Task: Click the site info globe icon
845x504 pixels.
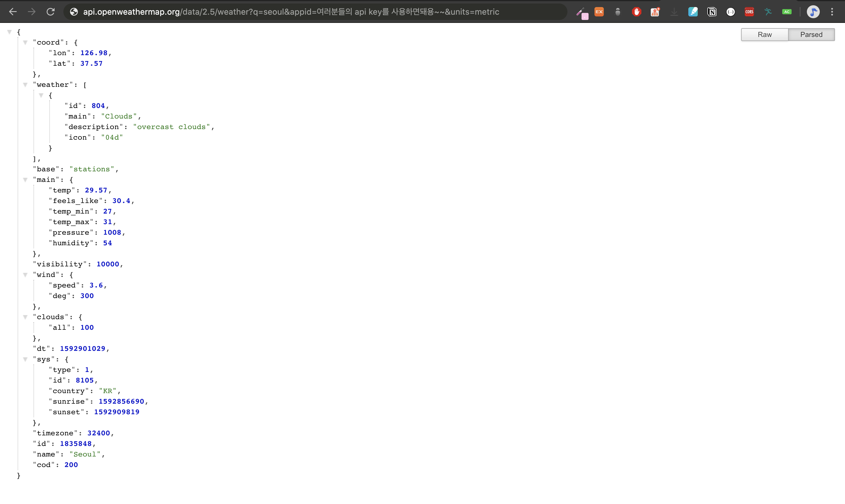Action: (x=74, y=12)
